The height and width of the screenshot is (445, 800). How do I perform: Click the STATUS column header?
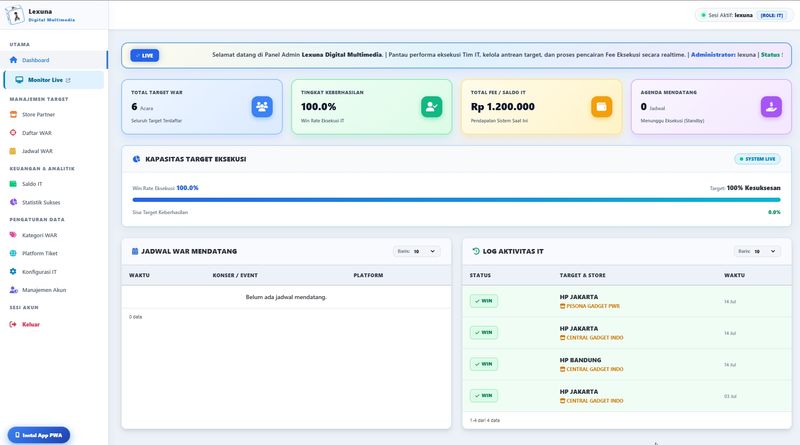(480, 275)
